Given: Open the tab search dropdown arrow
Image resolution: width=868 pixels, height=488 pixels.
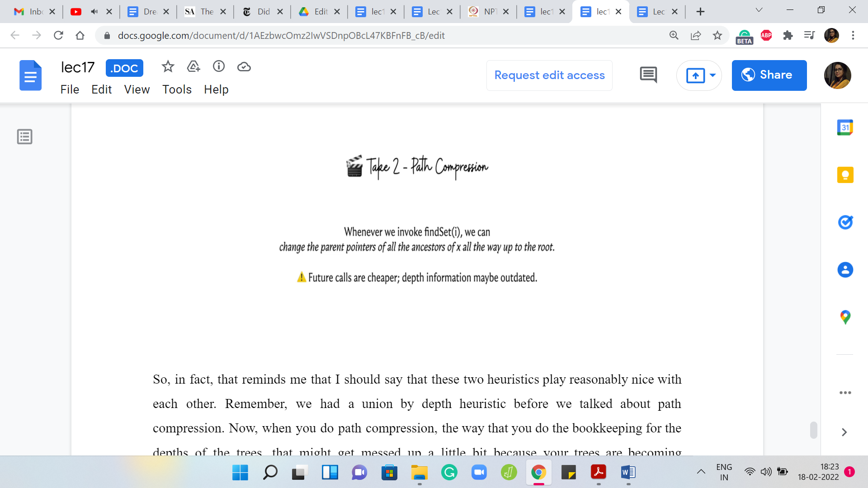Looking at the screenshot, I should coord(759,10).
